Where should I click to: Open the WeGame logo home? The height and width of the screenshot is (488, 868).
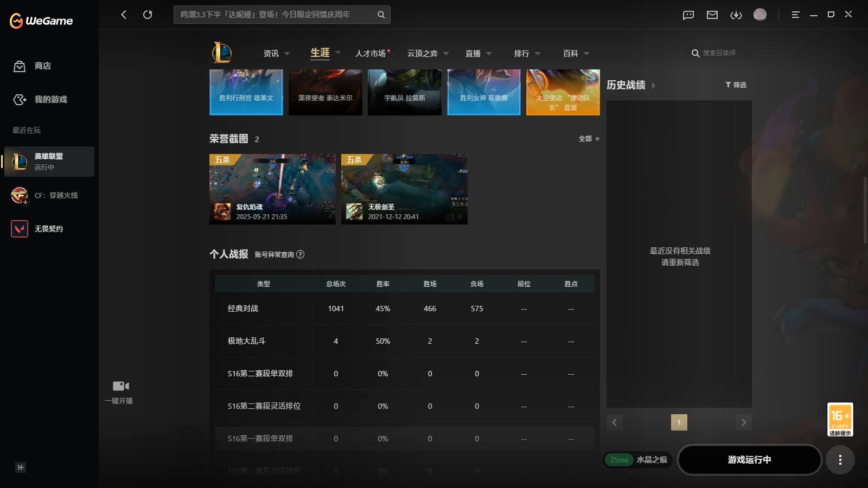[41, 21]
